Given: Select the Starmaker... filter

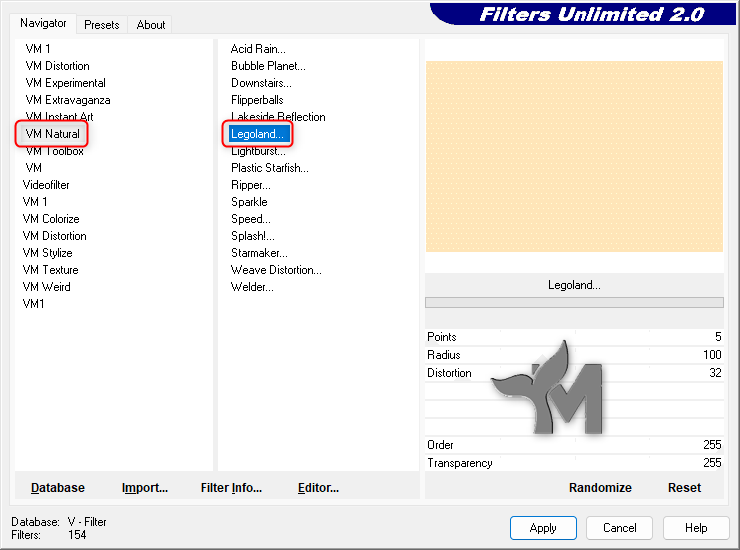Looking at the screenshot, I should 259,253.
